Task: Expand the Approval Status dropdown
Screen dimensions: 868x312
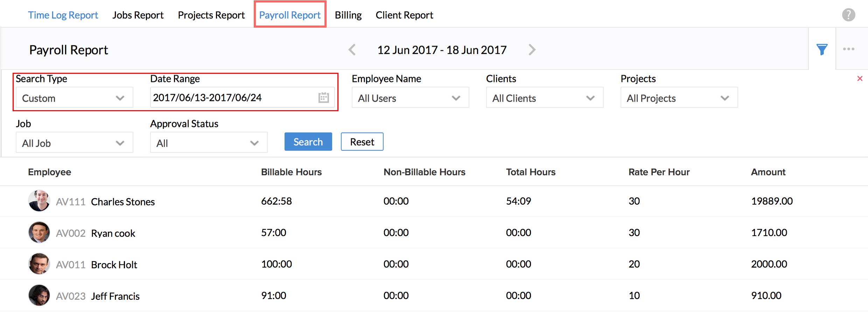Action: point(209,143)
